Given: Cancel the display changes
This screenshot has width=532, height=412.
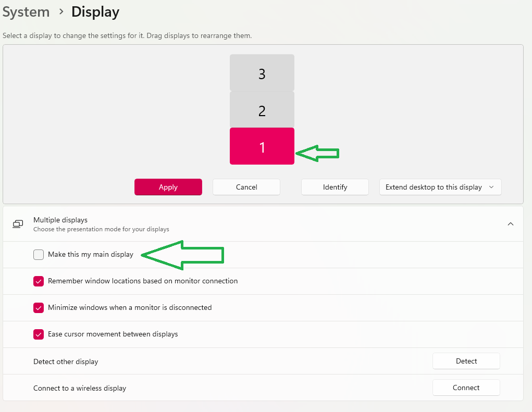Looking at the screenshot, I should point(246,187).
